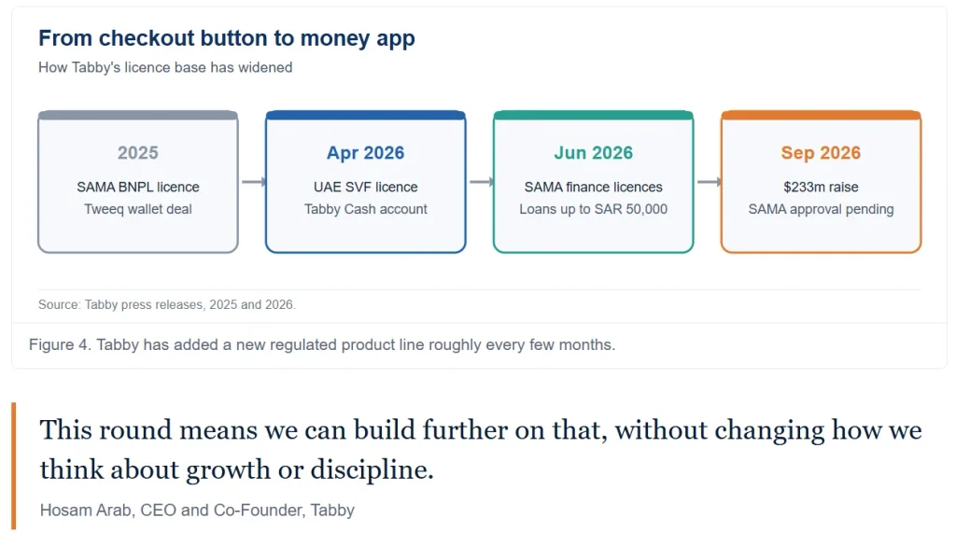This screenshot has height=560, width=956.
Task: Click the 'Loans up to SAR 50,000' text
Action: (593, 209)
